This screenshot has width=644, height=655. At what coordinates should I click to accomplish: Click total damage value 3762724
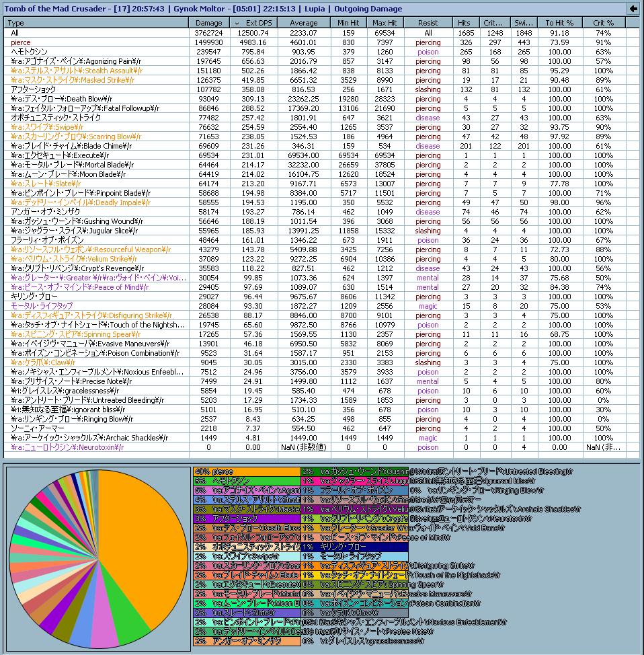coord(209,33)
